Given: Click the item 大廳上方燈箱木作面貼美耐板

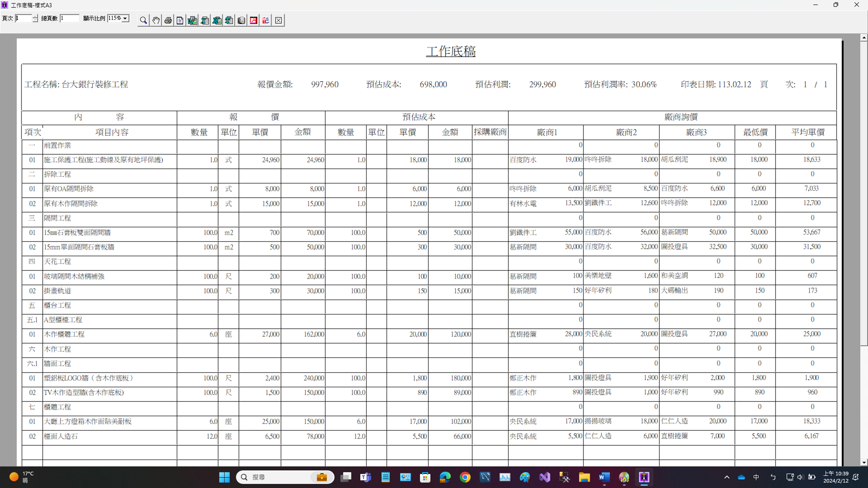Looking at the screenshot, I should 87,422.
